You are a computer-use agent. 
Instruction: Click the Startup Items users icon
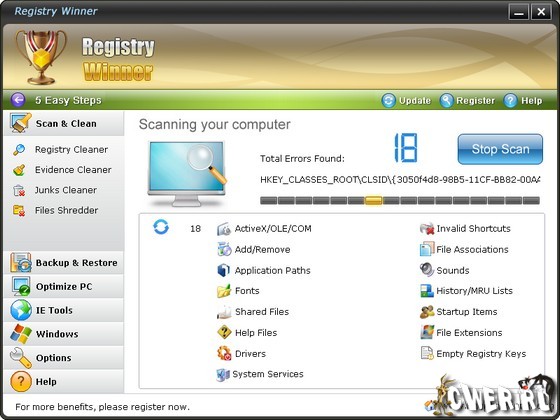pos(427,312)
